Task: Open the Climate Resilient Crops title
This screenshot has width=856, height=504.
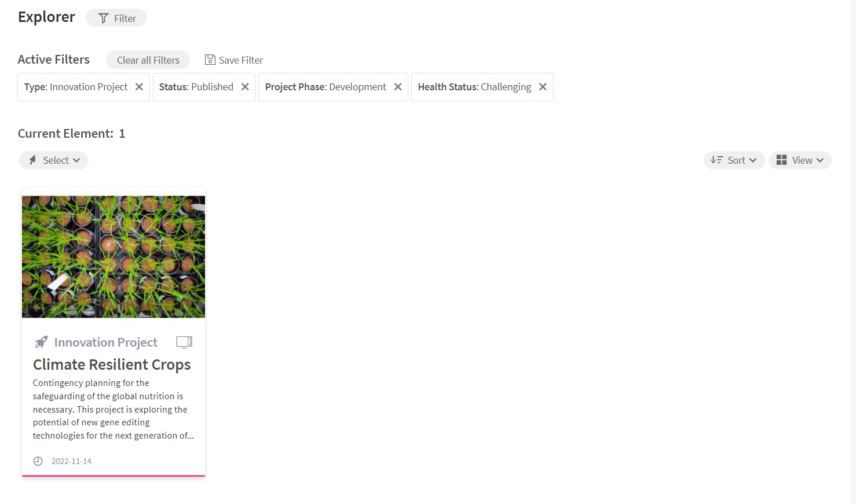Action: [x=112, y=365]
